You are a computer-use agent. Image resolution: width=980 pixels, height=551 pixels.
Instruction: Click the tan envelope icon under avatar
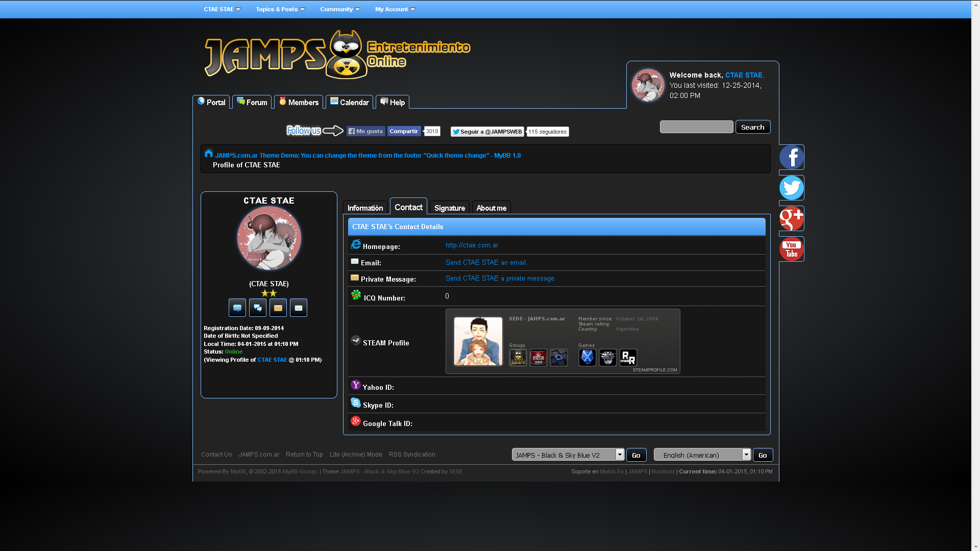coord(278,308)
